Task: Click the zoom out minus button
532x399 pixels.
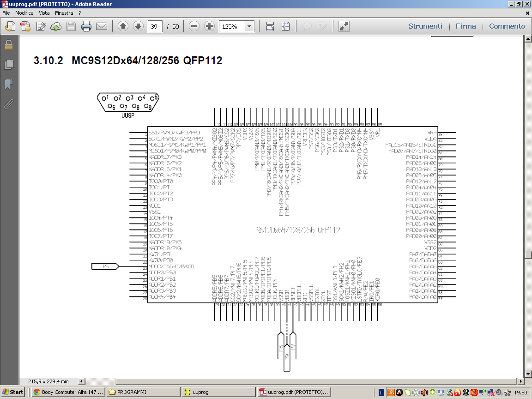Action: [194, 26]
